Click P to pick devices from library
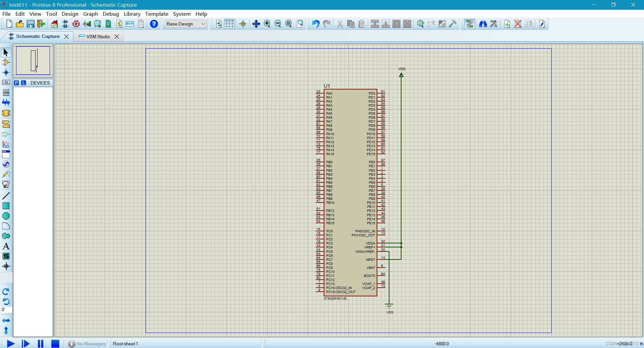 tap(16, 83)
